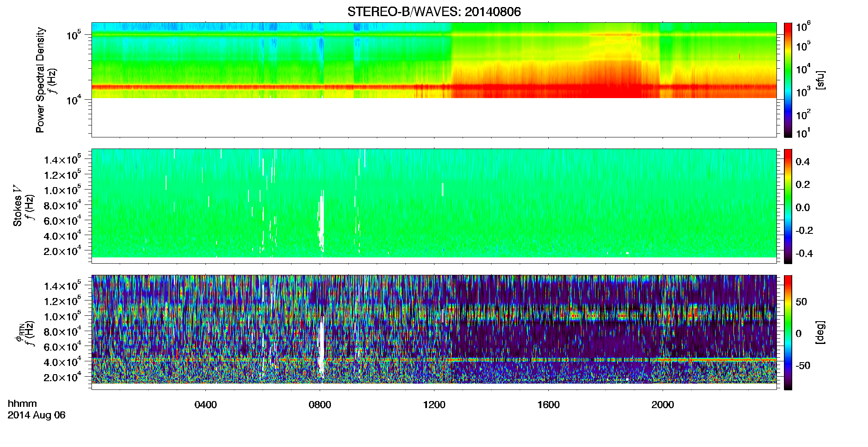Click the 2014 Aug 06 date label
Screen dimensions: 868x447
pyautogui.click(x=36, y=415)
